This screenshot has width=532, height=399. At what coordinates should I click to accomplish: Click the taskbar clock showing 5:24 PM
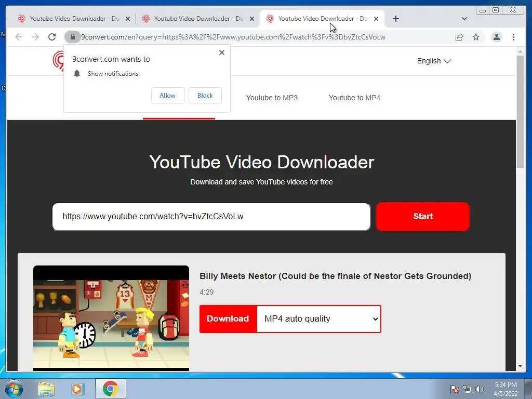coord(506,389)
